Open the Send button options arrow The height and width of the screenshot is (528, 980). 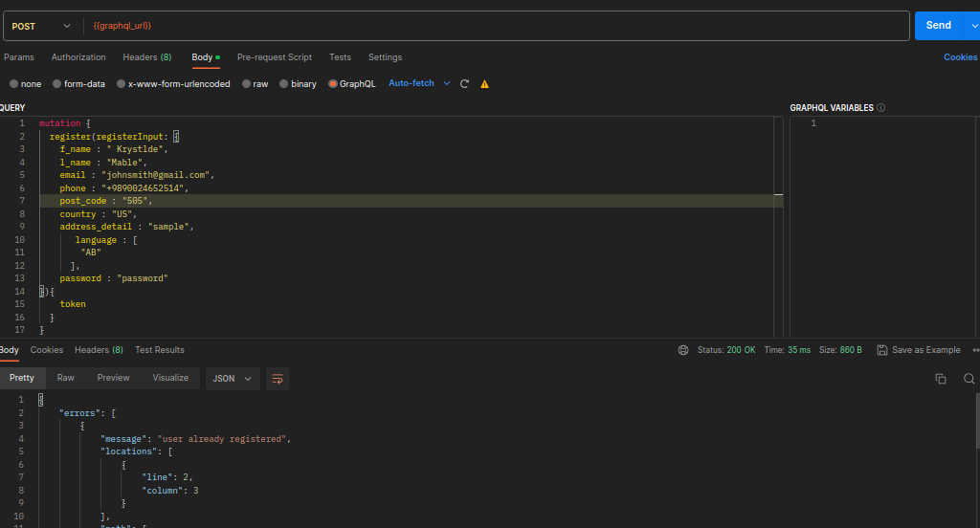(x=973, y=26)
